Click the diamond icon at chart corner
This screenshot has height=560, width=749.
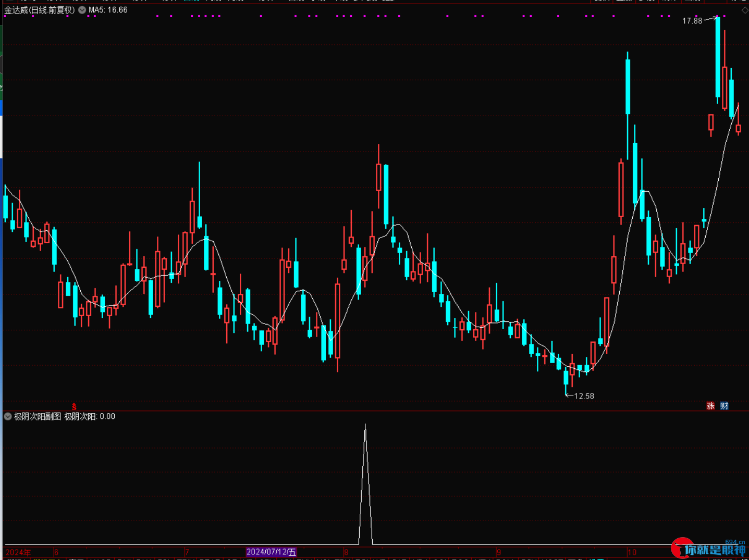745,10
